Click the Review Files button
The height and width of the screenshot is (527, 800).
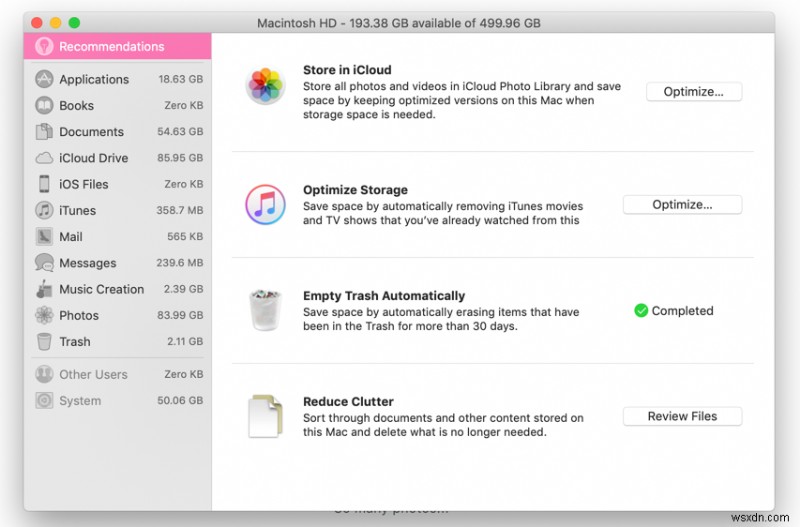point(682,416)
